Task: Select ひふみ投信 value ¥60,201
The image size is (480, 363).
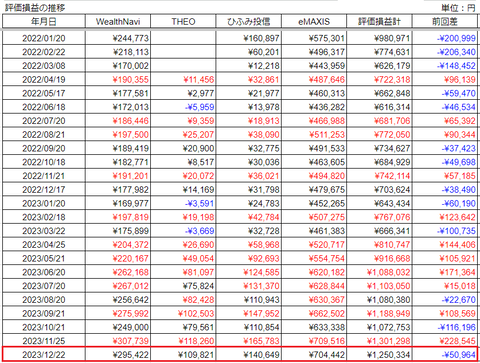Action: 263,52
